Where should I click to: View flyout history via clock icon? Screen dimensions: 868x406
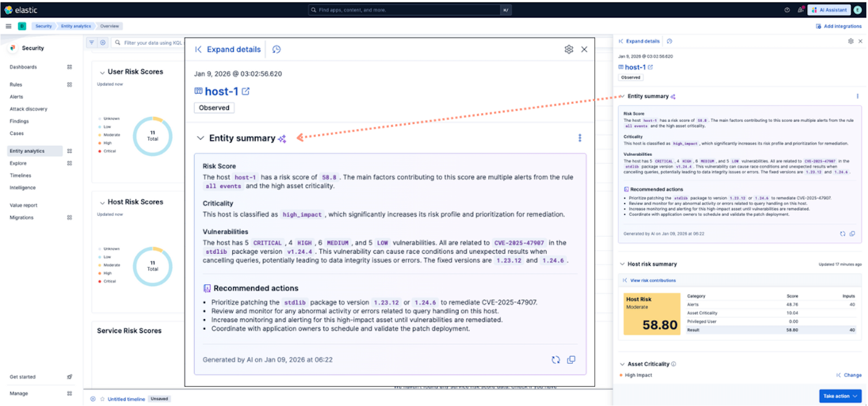click(x=276, y=49)
